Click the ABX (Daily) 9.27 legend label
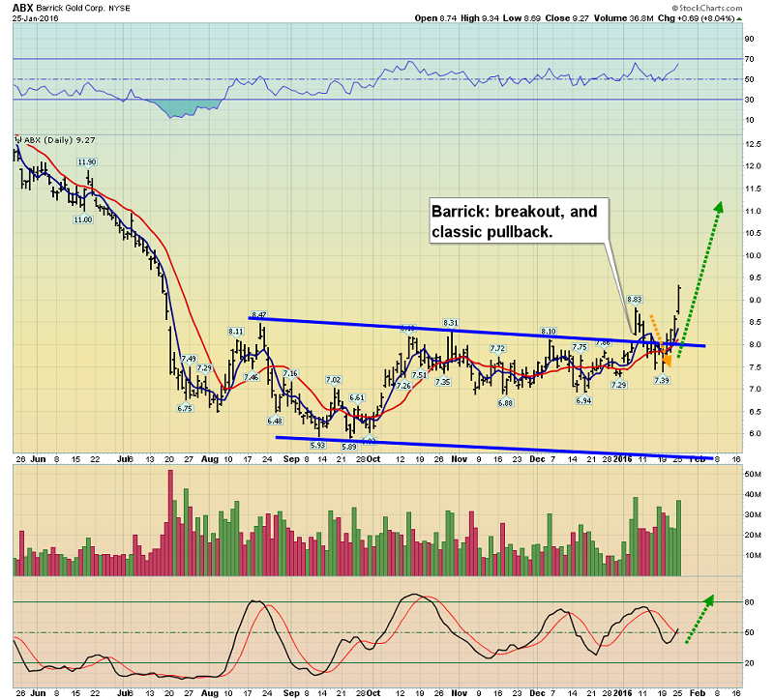Image resolution: width=774 pixels, height=700 pixels. tap(59, 140)
